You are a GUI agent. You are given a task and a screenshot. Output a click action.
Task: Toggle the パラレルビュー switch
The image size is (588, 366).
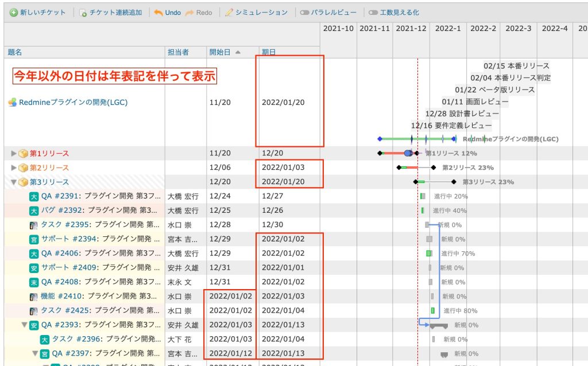[304, 13]
